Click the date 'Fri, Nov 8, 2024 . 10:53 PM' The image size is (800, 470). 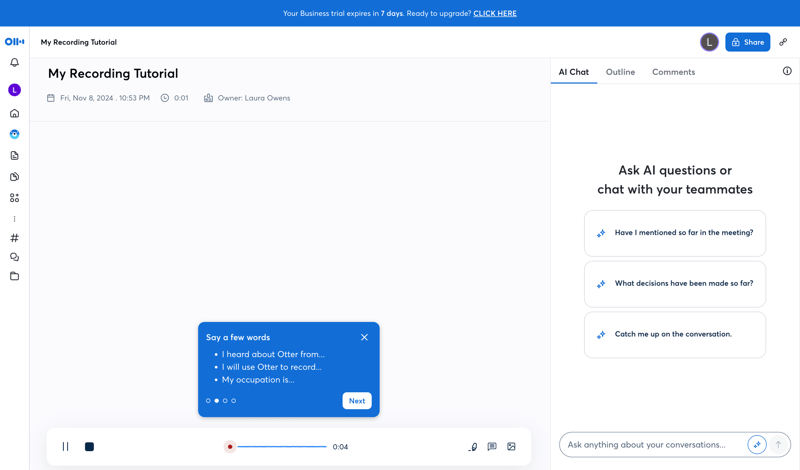click(105, 98)
